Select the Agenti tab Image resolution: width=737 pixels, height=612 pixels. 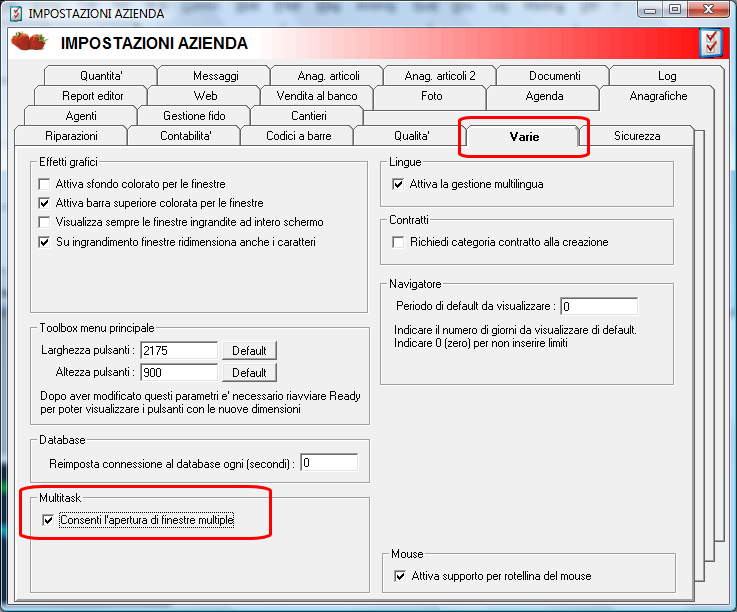coord(81,116)
